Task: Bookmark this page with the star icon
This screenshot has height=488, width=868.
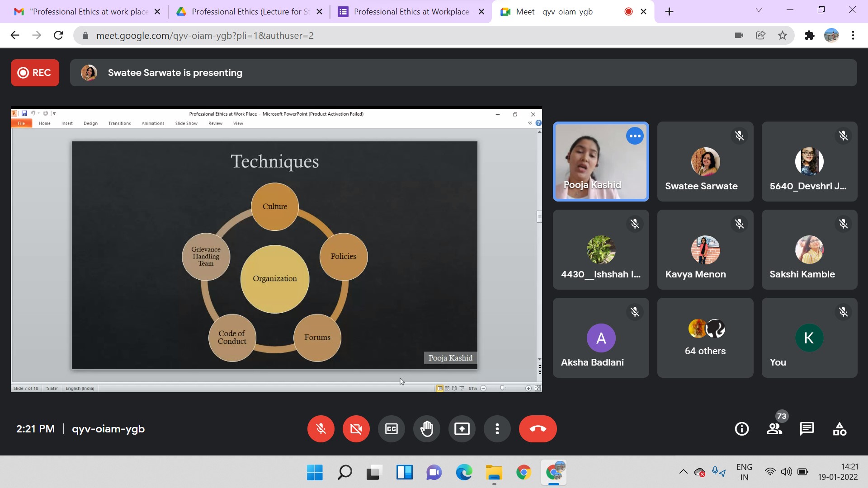Action: (x=783, y=35)
